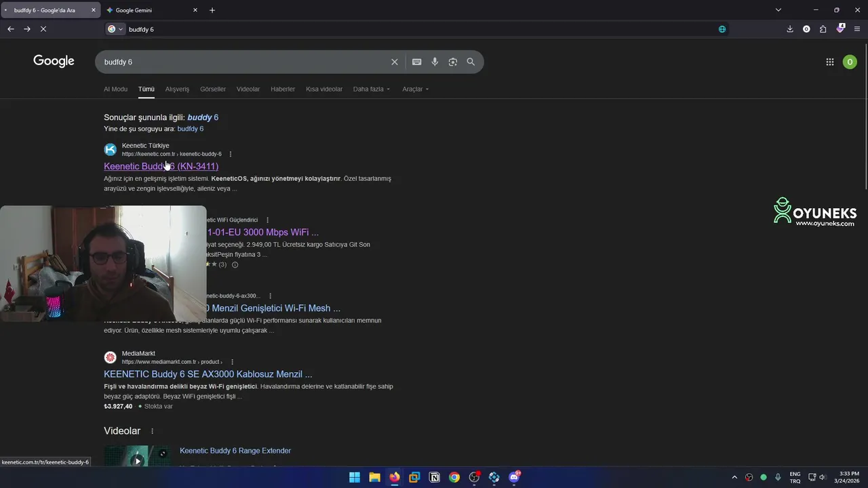868x488 pixels.
Task: Click the MediaMarkt site favicon
Action: click(110, 357)
